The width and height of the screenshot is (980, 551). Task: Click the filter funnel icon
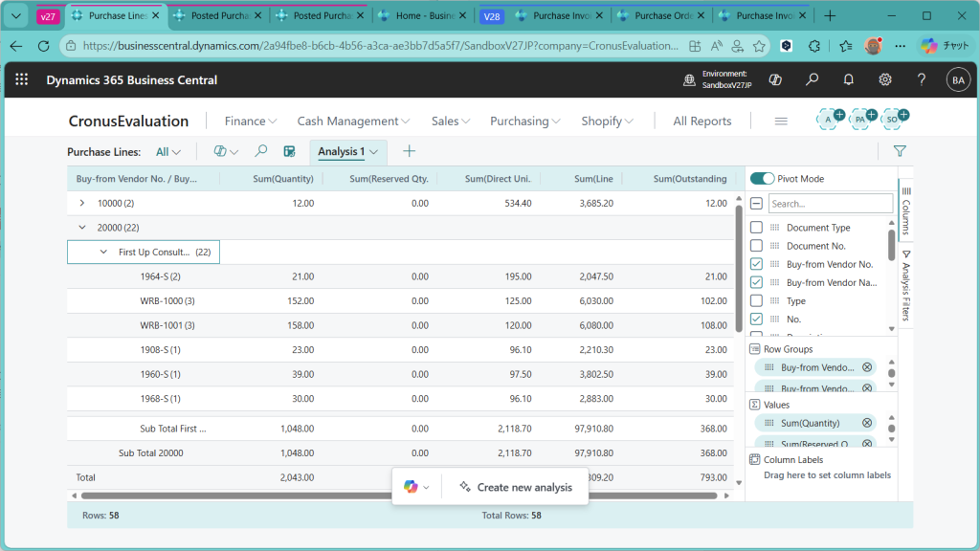pos(900,151)
